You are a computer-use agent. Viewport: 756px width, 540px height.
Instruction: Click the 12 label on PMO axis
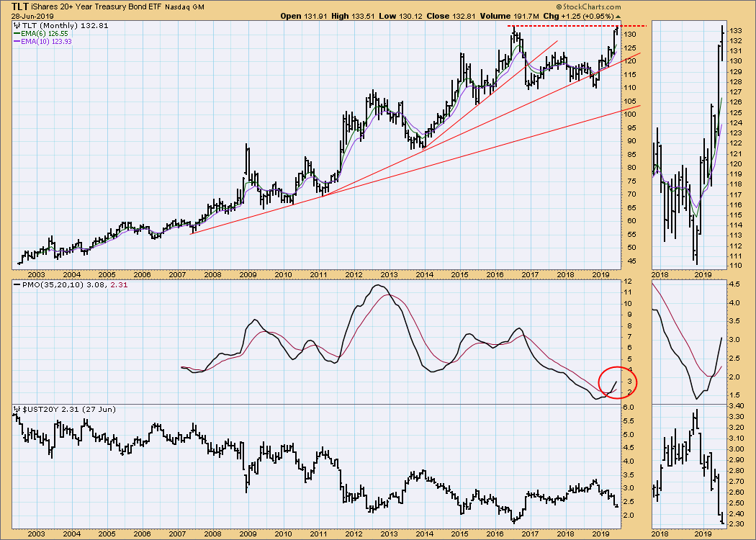(x=629, y=282)
